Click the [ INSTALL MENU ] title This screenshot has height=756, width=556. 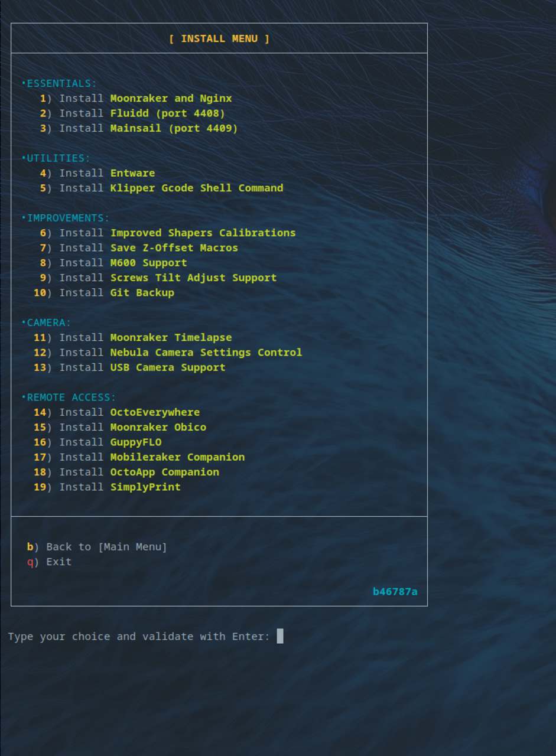coord(219,39)
